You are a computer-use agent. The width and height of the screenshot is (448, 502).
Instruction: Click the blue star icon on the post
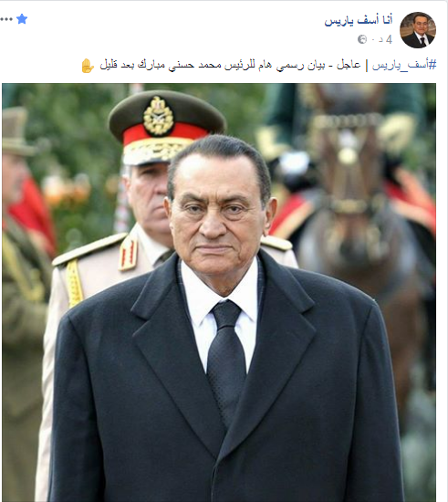click(22, 19)
